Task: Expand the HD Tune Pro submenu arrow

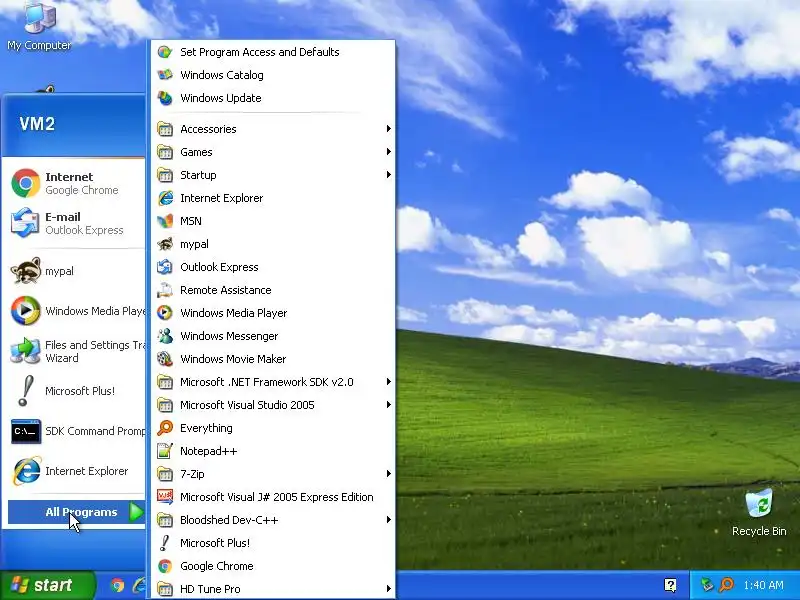Action: pyautogui.click(x=389, y=589)
